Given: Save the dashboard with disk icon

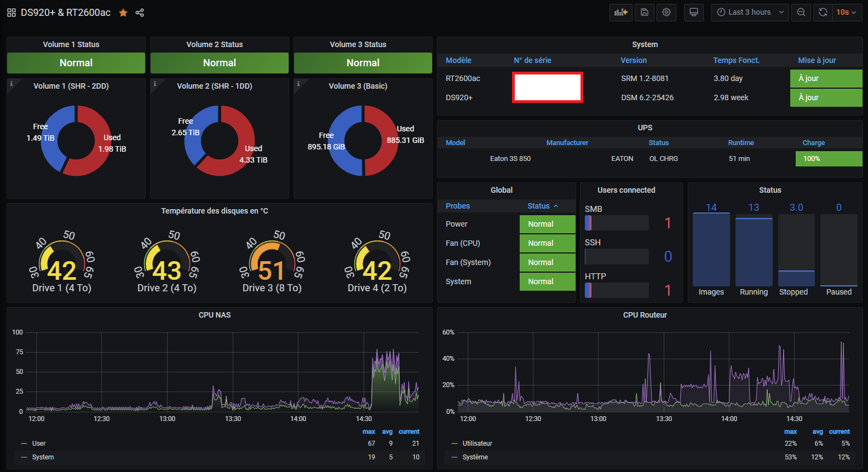Looking at the screenshot, I should [x=645, y=13].
